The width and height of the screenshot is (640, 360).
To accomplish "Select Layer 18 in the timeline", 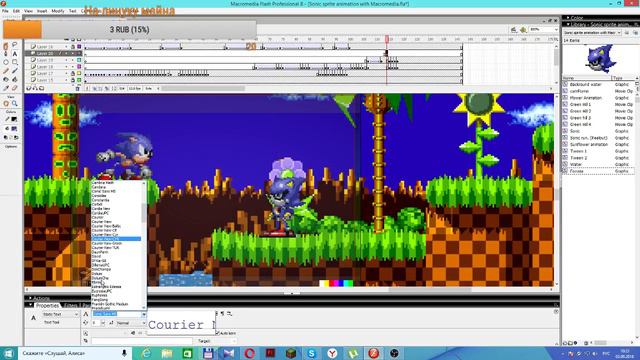I will tap(45, 67).
